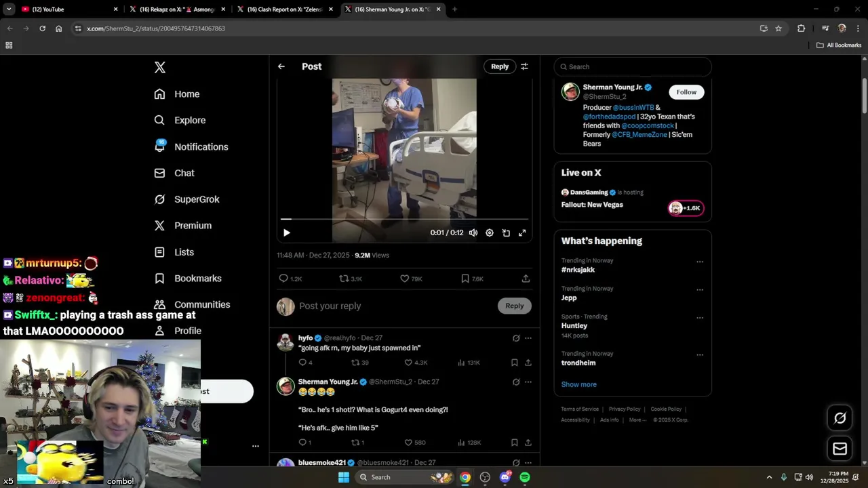The width and height of the screenshot is (868, 488).
Task: Bookmark this page with the star icon
Action: point(778,28)
